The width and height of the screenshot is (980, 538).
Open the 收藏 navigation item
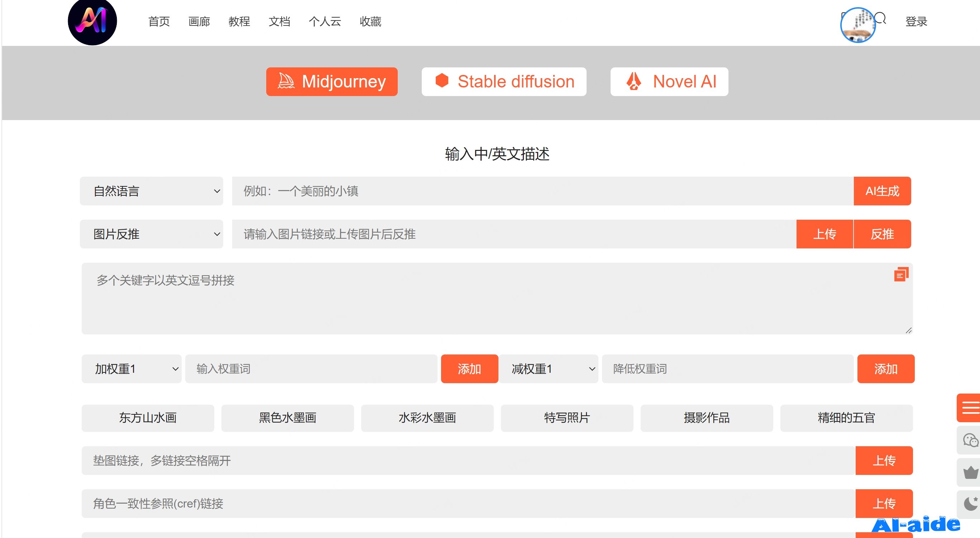tap(371, 21)
